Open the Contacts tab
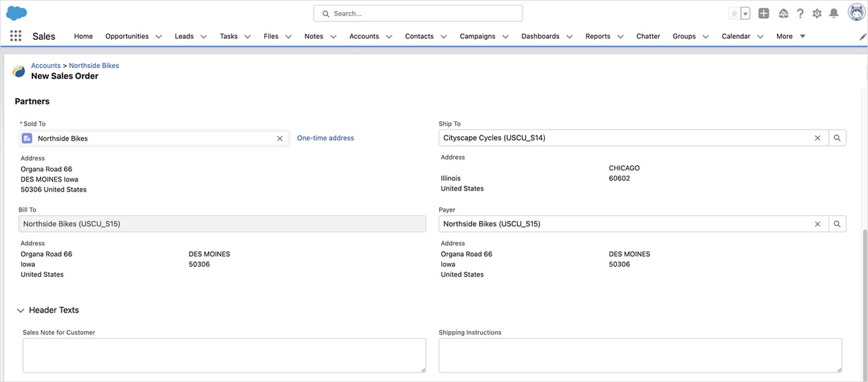This screenshot has height=382, width=868. [x=419, y=36]
